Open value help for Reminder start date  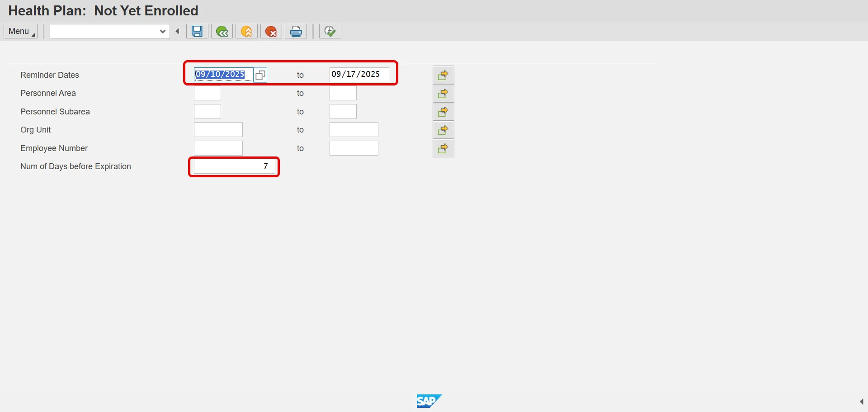point(260,75)
